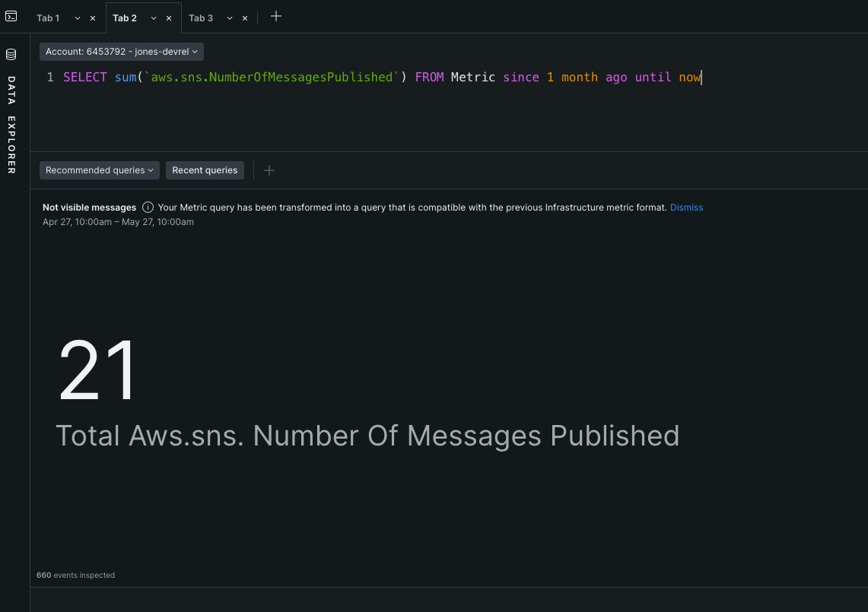This screenshot has width=868, height=612.
Task: Close Tab 1 using its X icon
Action: [x=92, y=17]
